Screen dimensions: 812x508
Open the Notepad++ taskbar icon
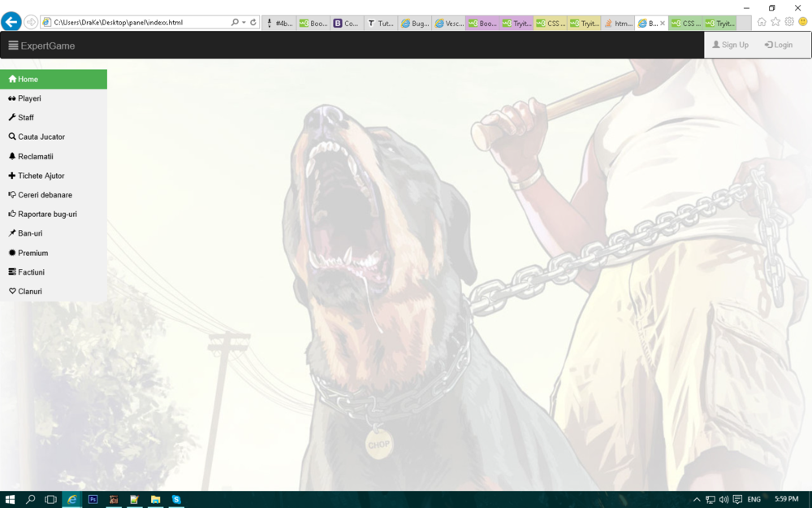click(x=135, y=499)
